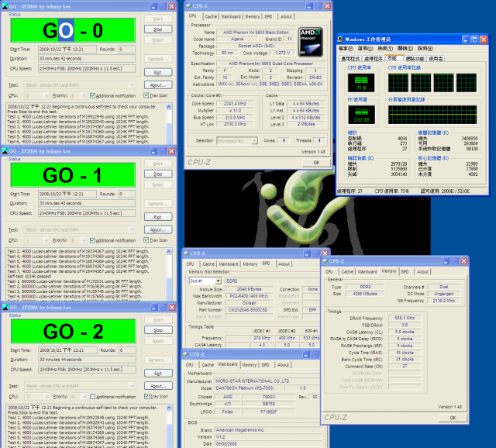Click the Windows Task Manager title icon

coord(340,40)
